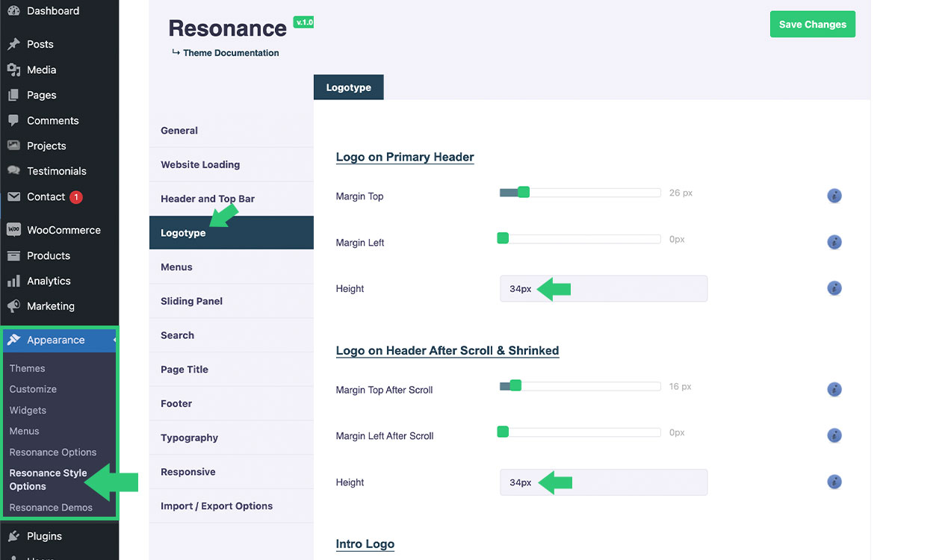Click the Marketing megaphone icon
Image resolution: width=945 pixels, height=560 pixels.
(x=13, y=306)
